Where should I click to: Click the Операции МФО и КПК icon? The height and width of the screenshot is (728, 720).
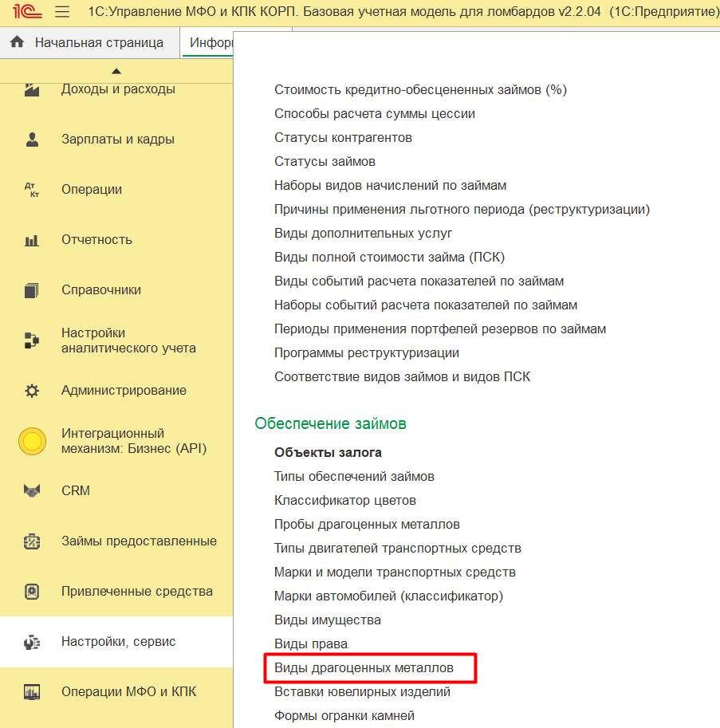32,692
